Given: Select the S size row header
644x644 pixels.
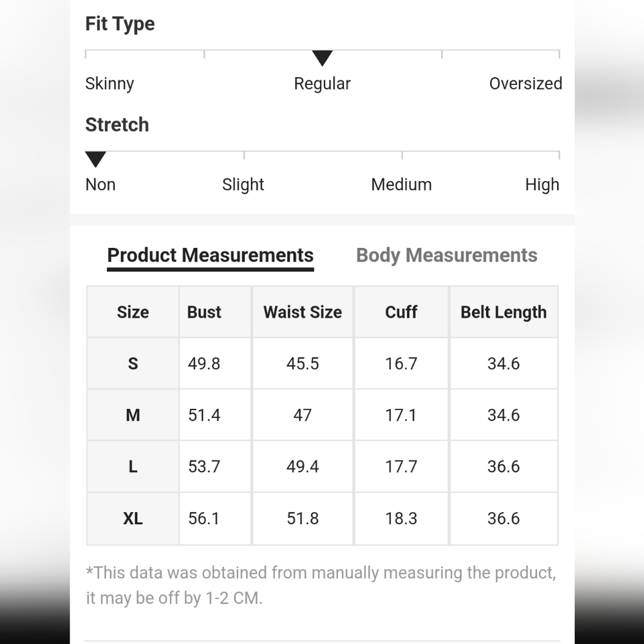Looking at the screenshot, I should pyautogui.click(x=133, y=363).
